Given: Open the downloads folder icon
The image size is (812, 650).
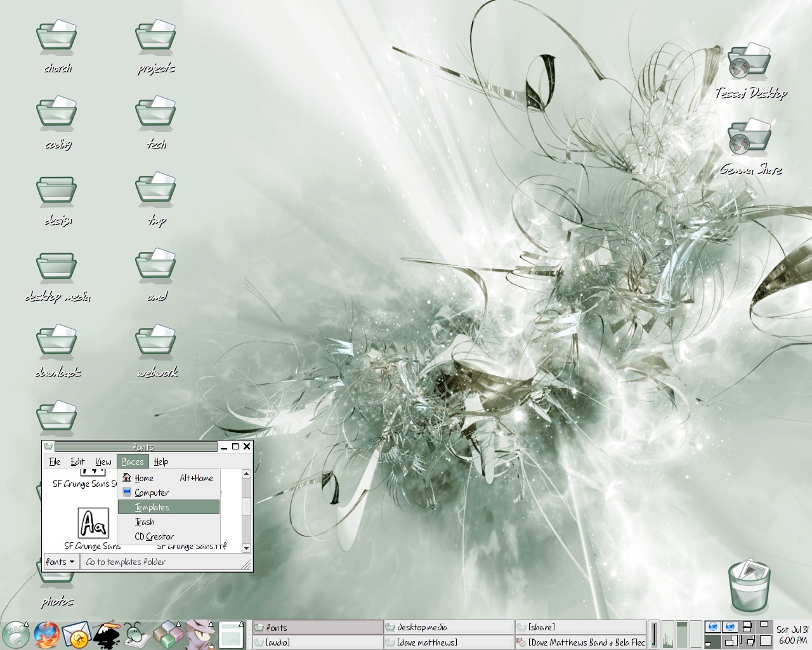Looking at the screenshot, I should pos(56,341).
